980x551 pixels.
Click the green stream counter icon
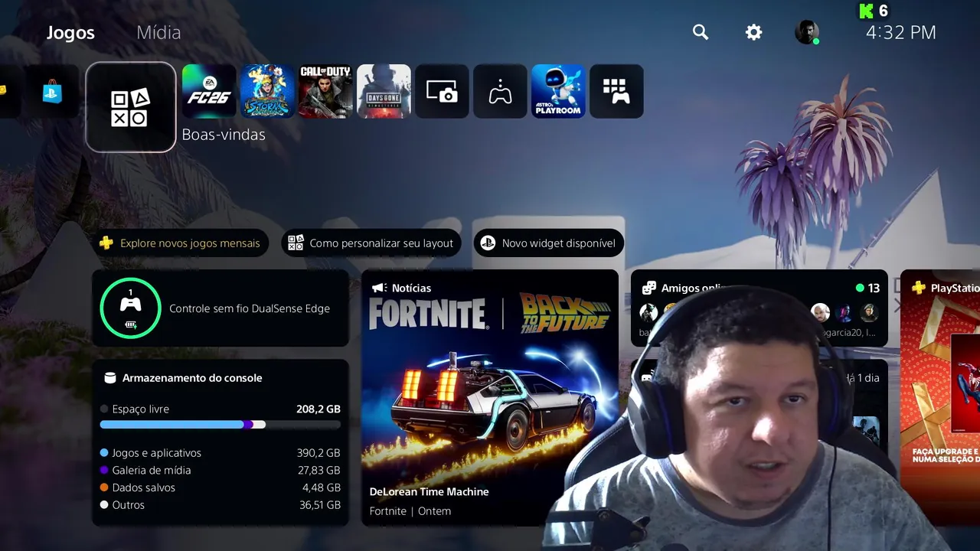(867, 11)
